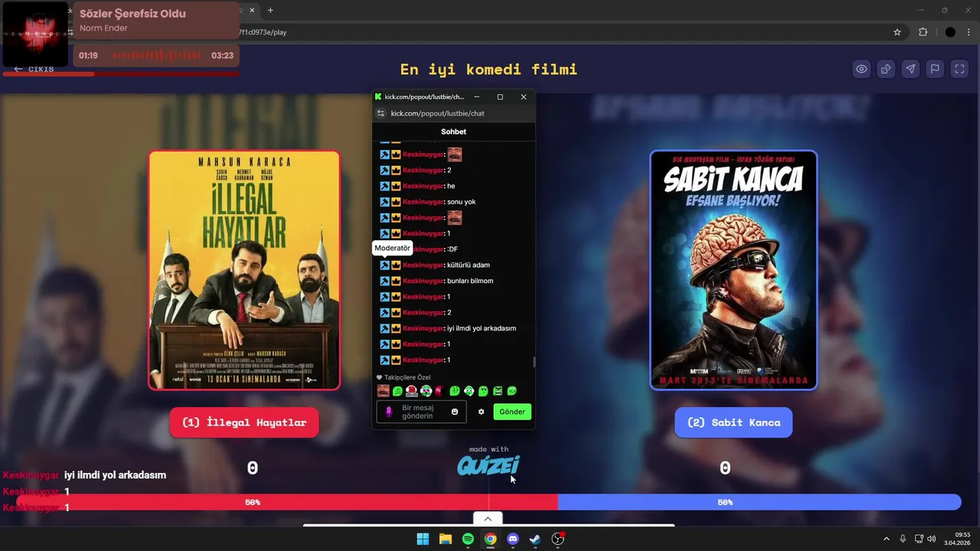Screen dimensions: 980x551
Task: Click the microphone tray icon
Action: pyautogui.click(x=903, y=539)
